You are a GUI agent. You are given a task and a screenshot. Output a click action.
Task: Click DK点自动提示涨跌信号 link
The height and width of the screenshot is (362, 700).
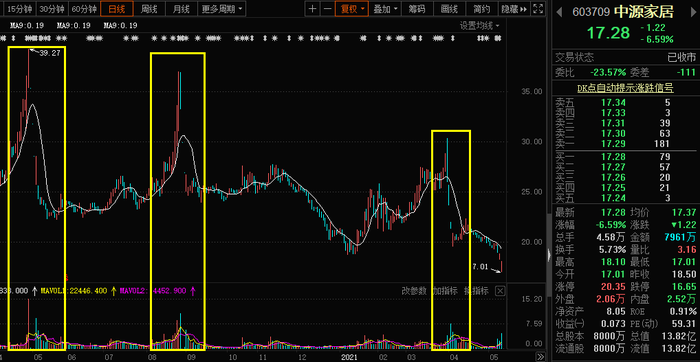pos(625,88)
